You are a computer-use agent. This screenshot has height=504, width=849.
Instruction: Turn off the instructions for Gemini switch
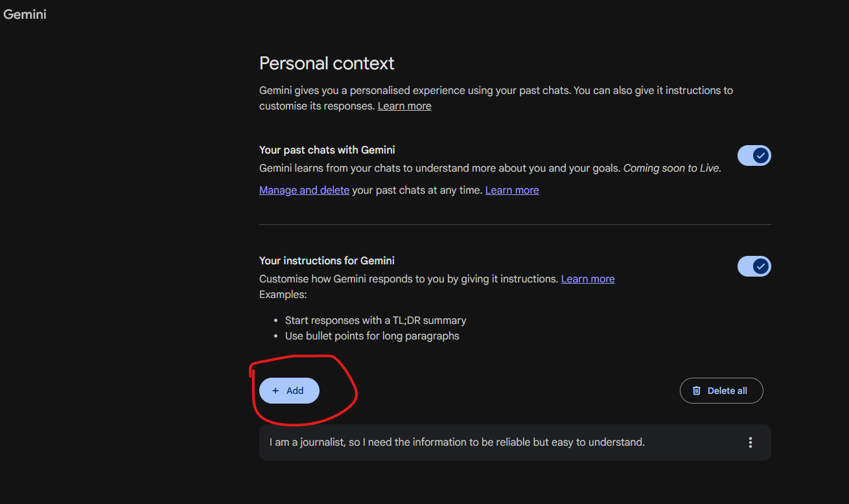pyautogui.click(x=754, y=266)
